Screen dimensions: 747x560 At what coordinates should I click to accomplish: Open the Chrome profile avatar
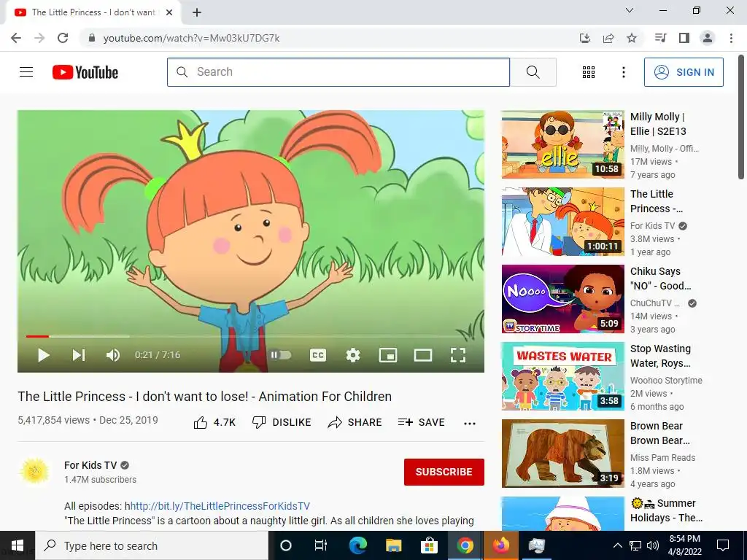708,38
